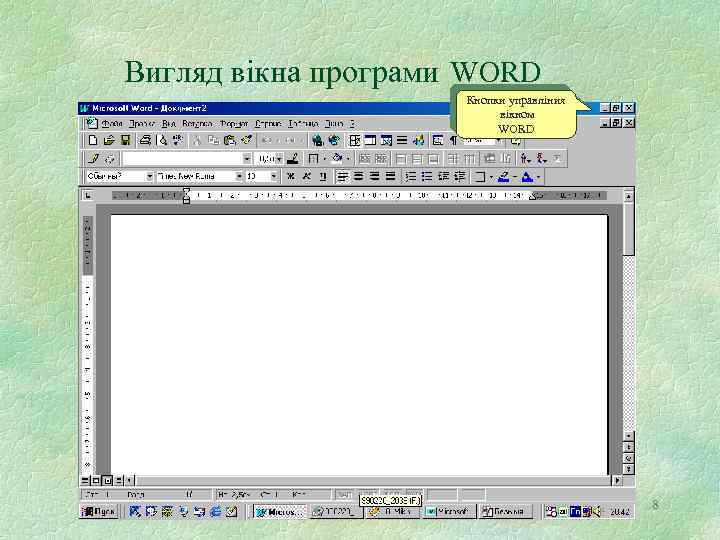Open Table AutoFormat icon
The image size is (720, 540).
pos(489,159)
